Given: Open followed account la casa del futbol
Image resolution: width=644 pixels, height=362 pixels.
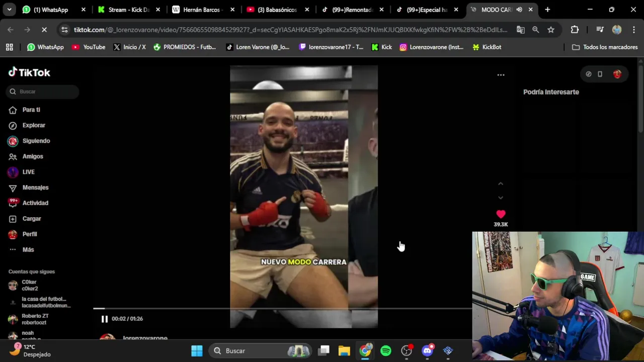Looking at the screenshot, I should point(39,302).
